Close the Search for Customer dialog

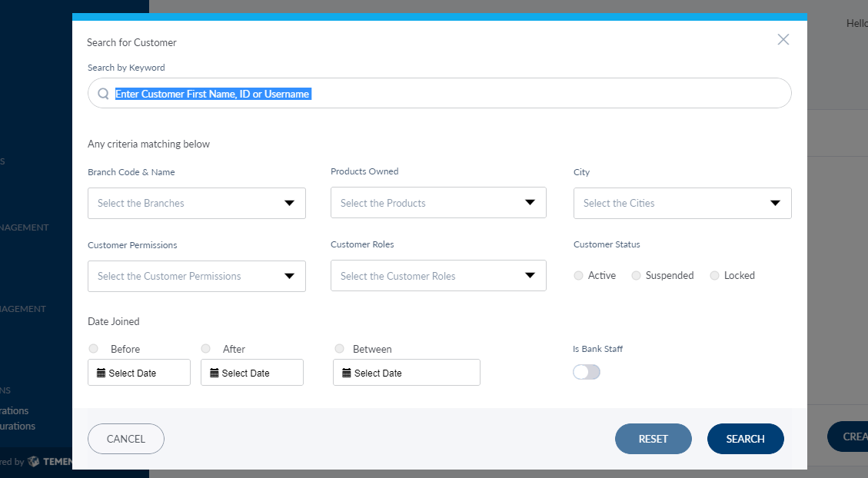pos(783,39)
